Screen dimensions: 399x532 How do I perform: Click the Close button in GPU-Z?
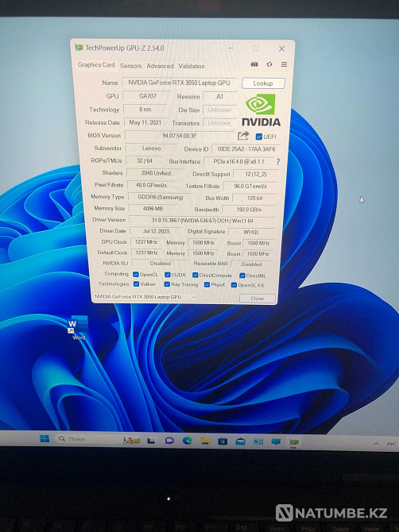click(x=257, y=299)
